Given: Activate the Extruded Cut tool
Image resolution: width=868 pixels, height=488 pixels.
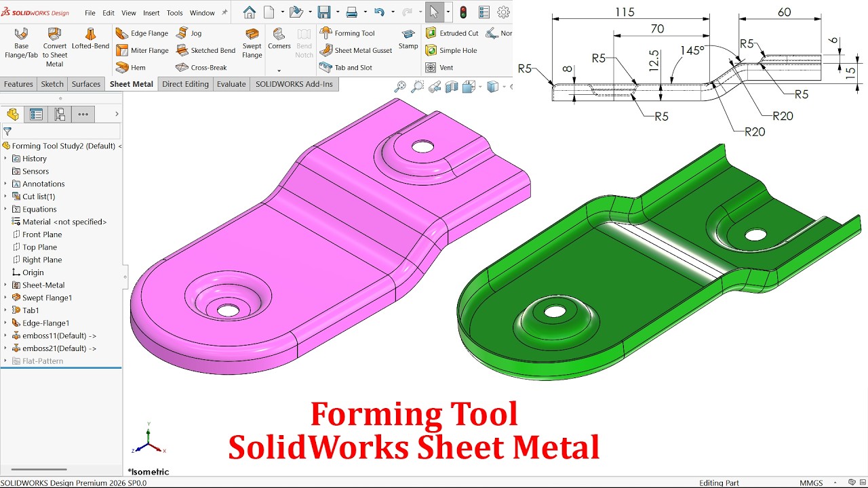Looking at the screenshot, I should [x=452, y=33].
